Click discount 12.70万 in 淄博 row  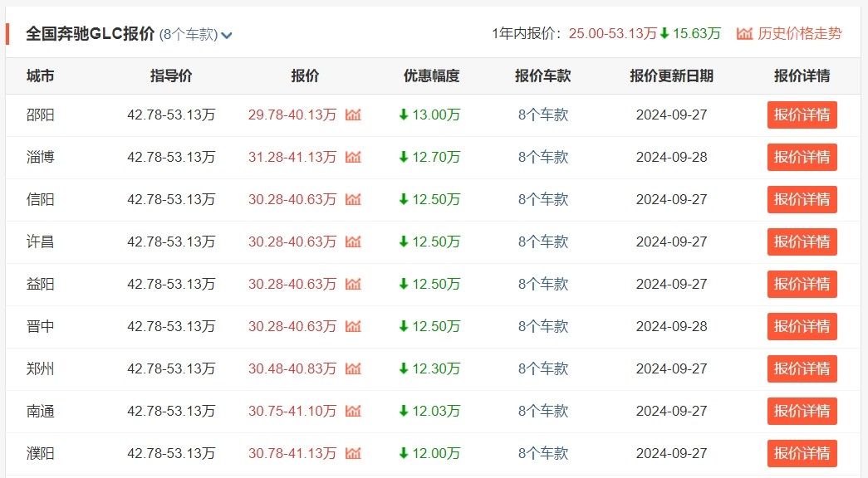point(435,157)
